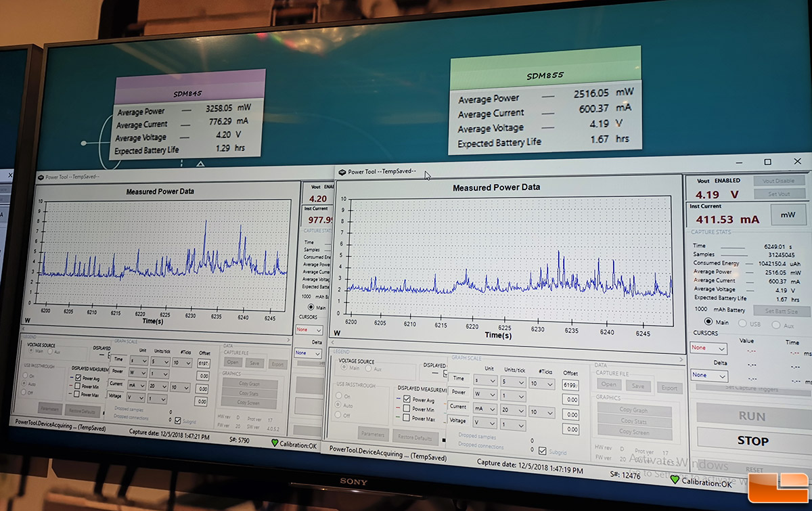This screenshot has width=812, height=511.
Task: Open the Time unit dropdown in right window
Action: [x=484, y=382]
